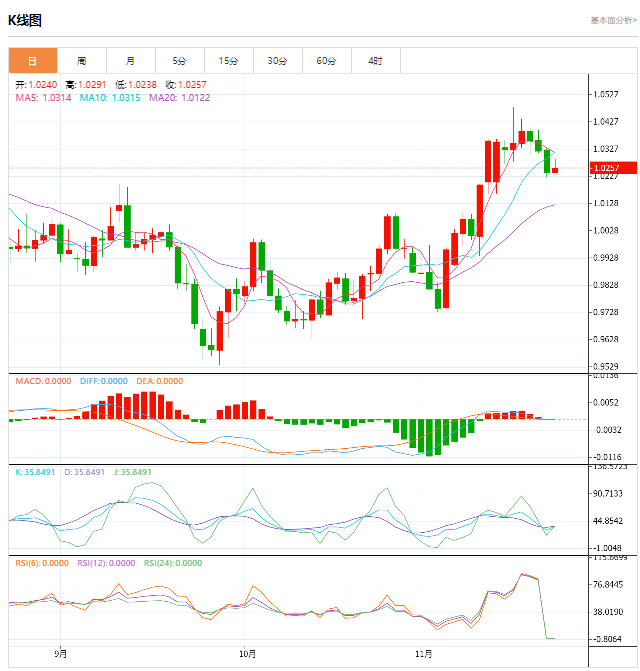Click the RSI(24): 0.0000 label
This screenshot has height=671, width=640.
pos(173,563)
